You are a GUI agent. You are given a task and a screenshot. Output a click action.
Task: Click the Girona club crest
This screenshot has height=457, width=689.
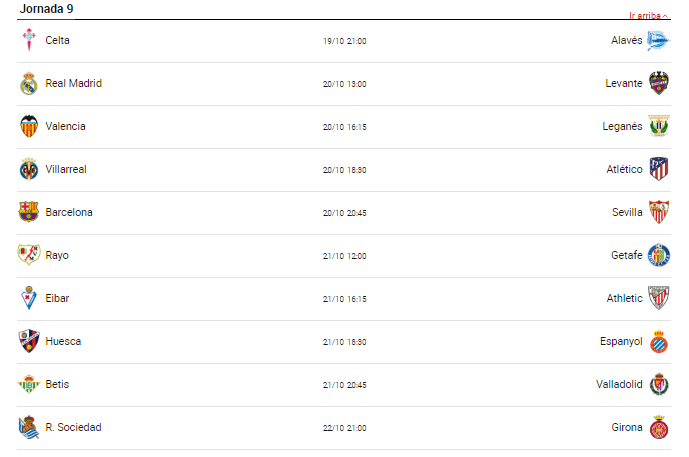[658, 427]
